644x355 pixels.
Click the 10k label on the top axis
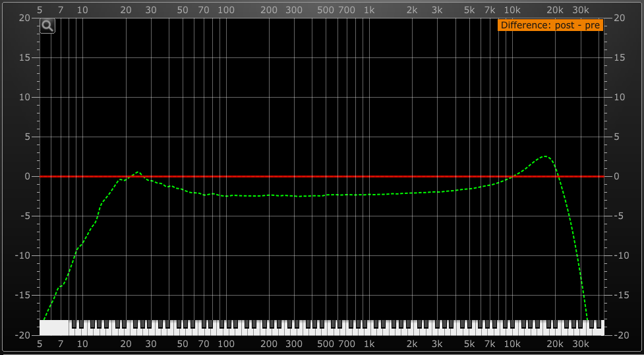[x=512, y=10]
